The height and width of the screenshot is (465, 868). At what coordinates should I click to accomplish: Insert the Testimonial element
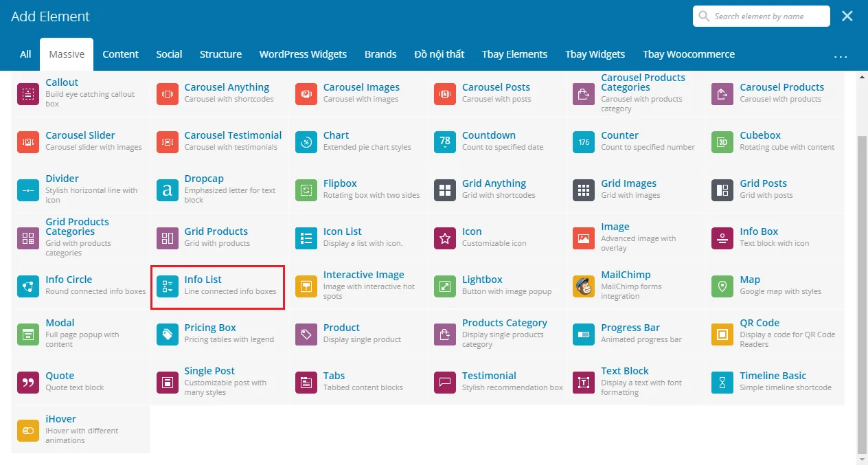coord(497,383)
